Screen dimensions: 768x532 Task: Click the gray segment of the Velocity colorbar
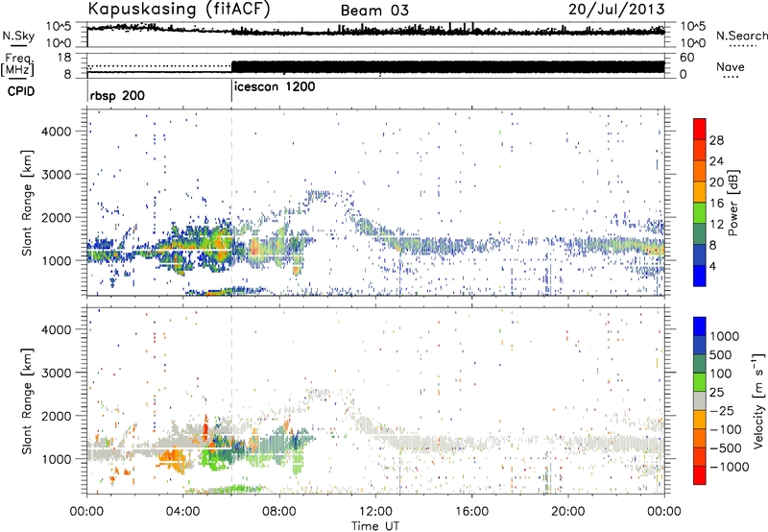(x=700, y=400)
